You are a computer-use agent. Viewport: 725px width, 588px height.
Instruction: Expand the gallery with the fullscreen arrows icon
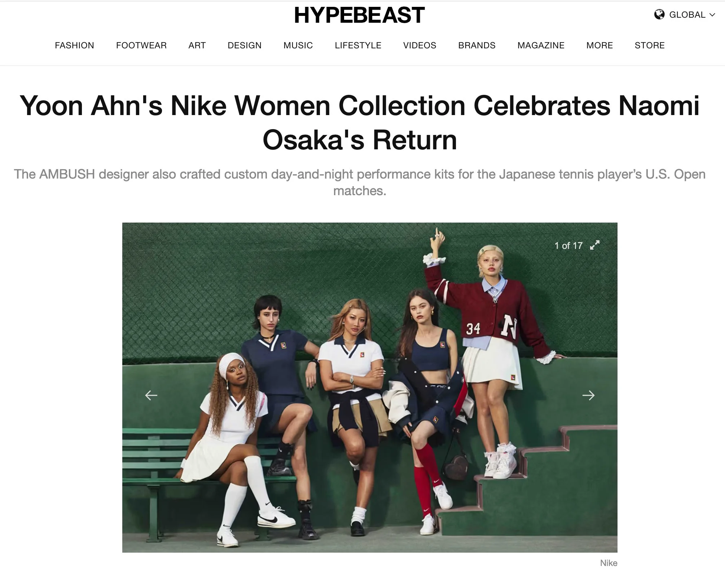[x=595, y=245]
